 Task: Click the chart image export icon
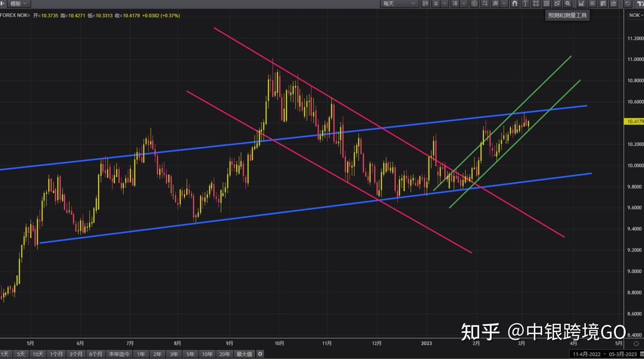(x=614, y=4)
